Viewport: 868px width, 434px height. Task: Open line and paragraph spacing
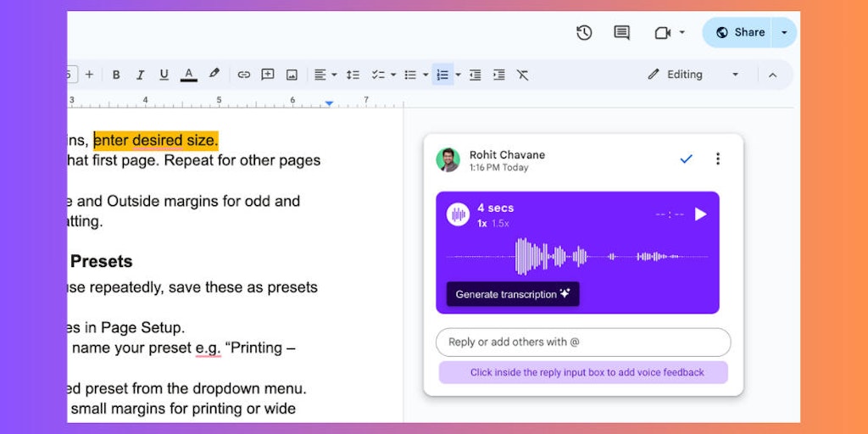click(x=353, y=75)
